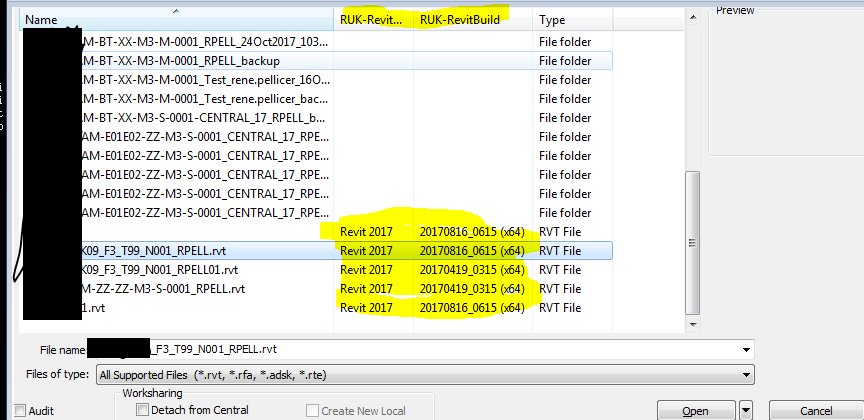Select file K09_F3_T99_N001_RPELL01.rvt

[160, 270]
